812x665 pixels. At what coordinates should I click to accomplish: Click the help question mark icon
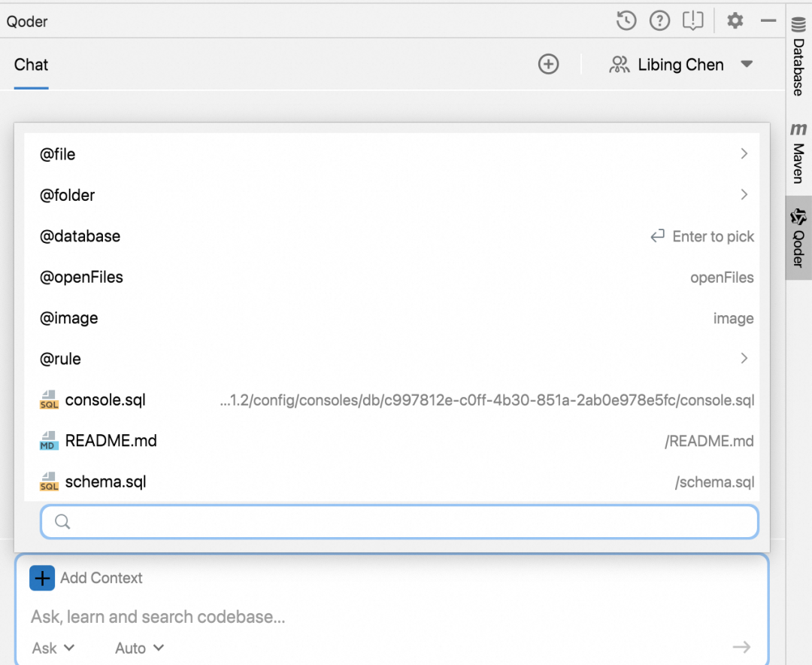(659, 21)
